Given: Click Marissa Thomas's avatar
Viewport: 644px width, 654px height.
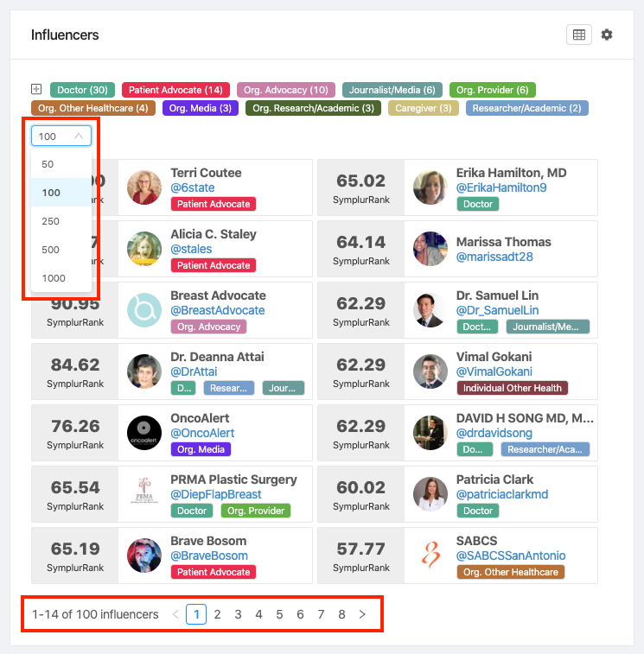Looking at the screenshot, I should click(430, 249).
